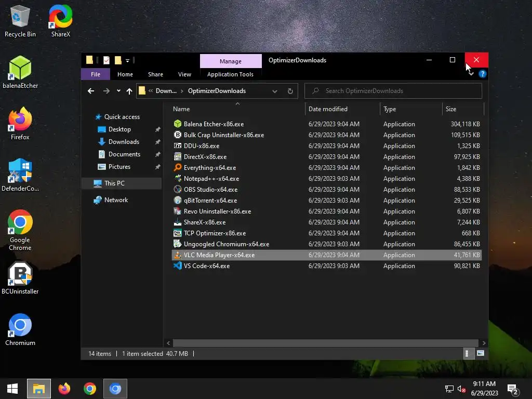Select Quick access in navigation pane
Image resolution: width=532 pixels, height=399 pixels.
coord(122,117)
